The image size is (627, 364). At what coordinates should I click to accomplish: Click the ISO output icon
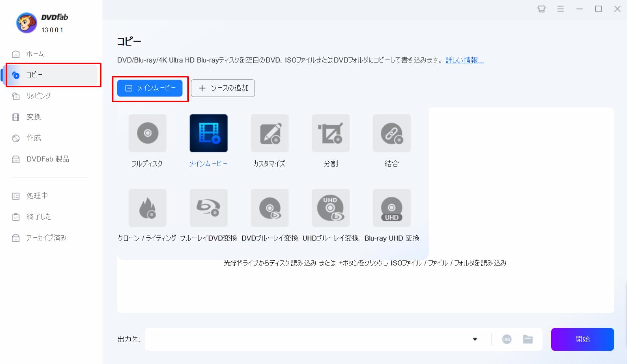pyautogui.click(x=507, y=339)
